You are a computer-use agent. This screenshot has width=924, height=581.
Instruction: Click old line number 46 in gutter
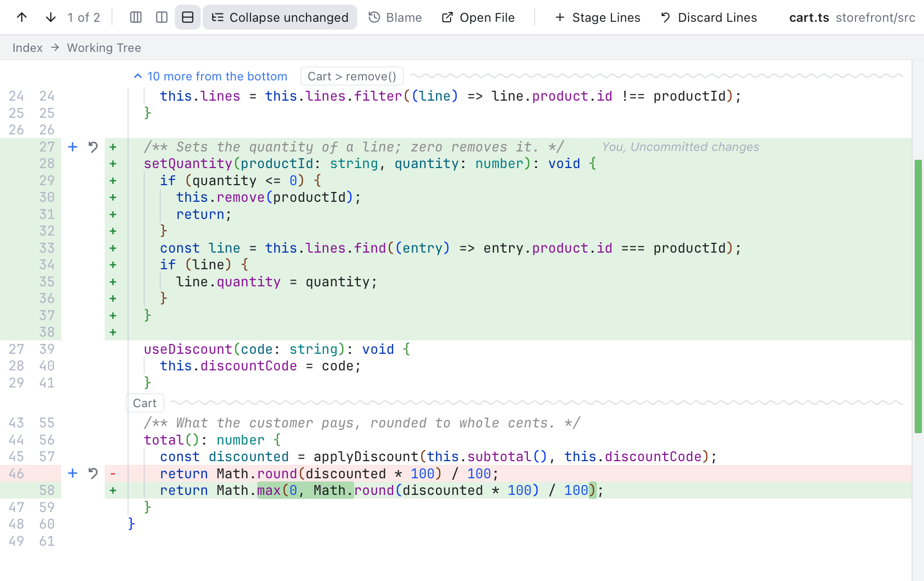pyautogui.click(x=16, y=473)
